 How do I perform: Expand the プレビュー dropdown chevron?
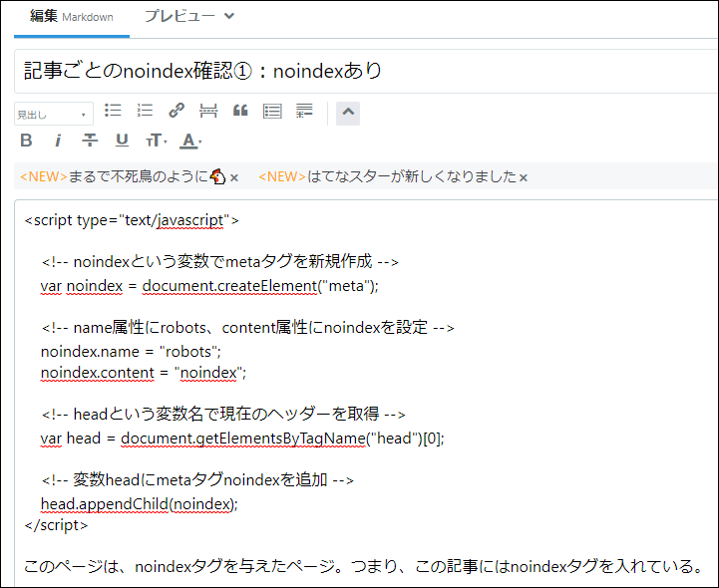pyautogui.click(x=229, y=17)
